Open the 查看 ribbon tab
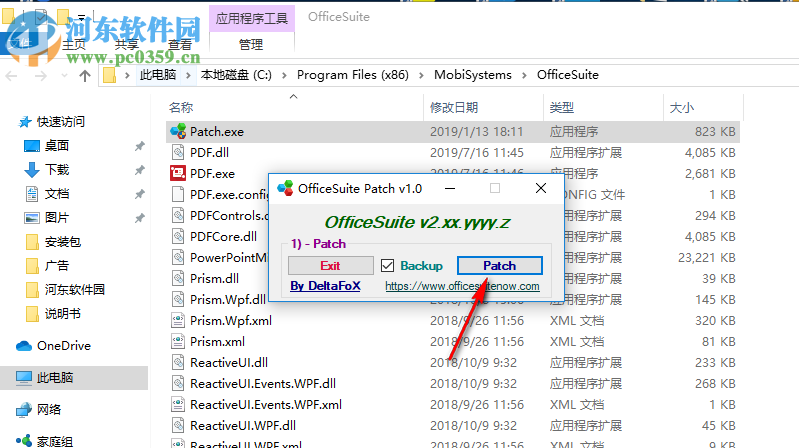Viewport: 799px width, 448px height. click(180, 44)
